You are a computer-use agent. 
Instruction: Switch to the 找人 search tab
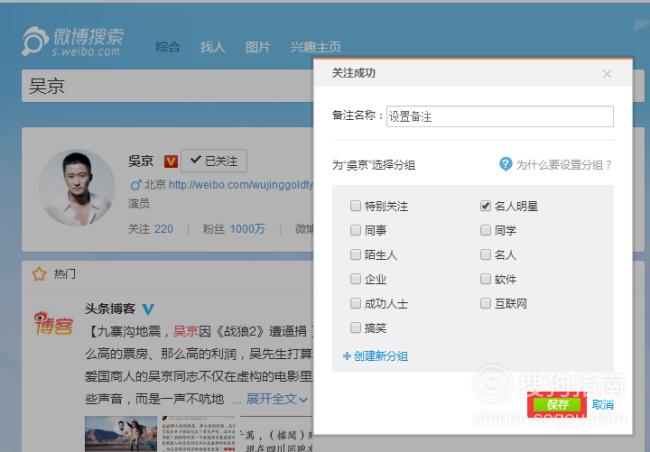pyautogui.click(x=213, y=47)
